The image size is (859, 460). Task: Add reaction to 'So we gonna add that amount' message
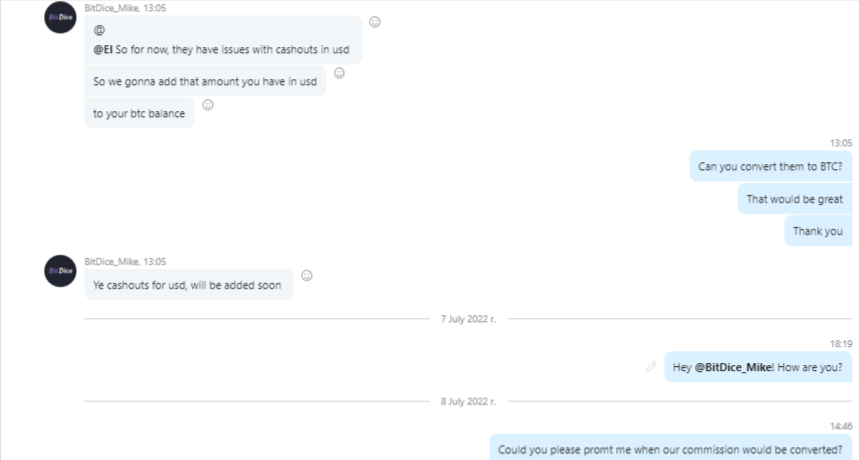coord(339,73)
